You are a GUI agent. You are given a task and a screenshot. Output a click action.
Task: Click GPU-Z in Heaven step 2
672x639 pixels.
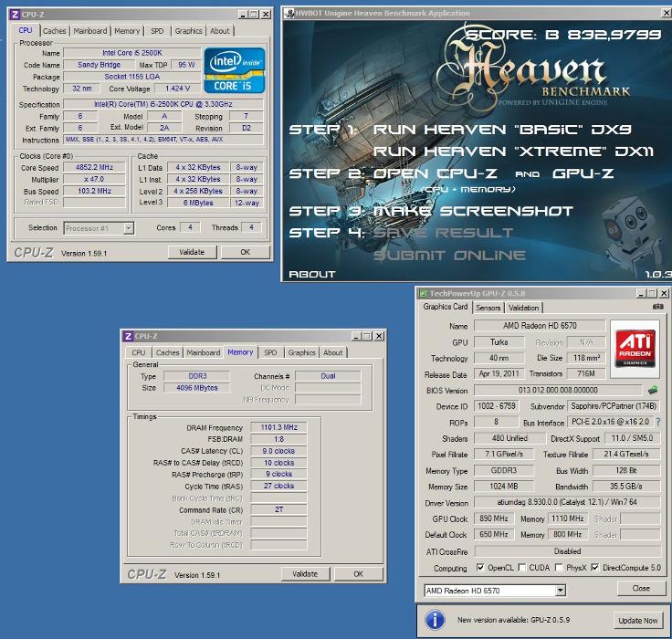(x=583, y=173)
